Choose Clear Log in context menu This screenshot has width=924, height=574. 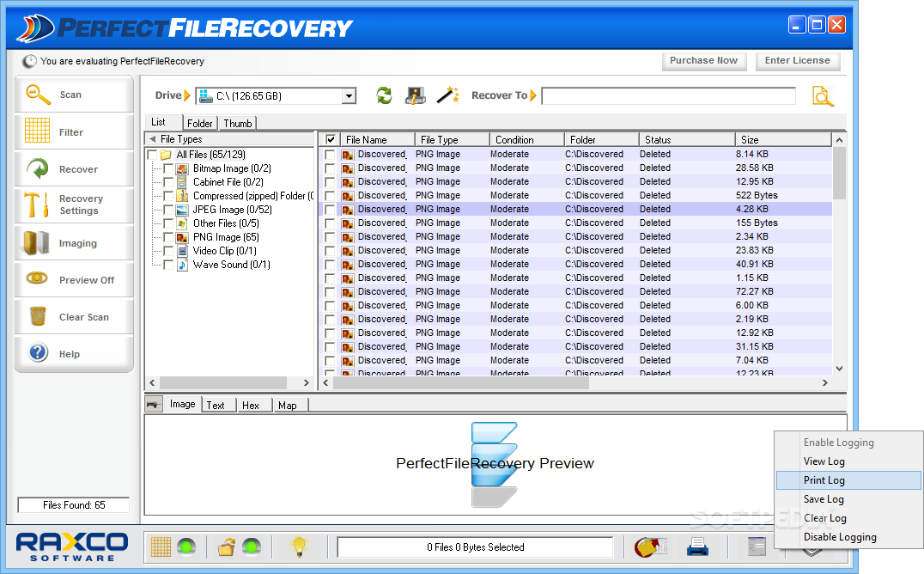[848, 518]
